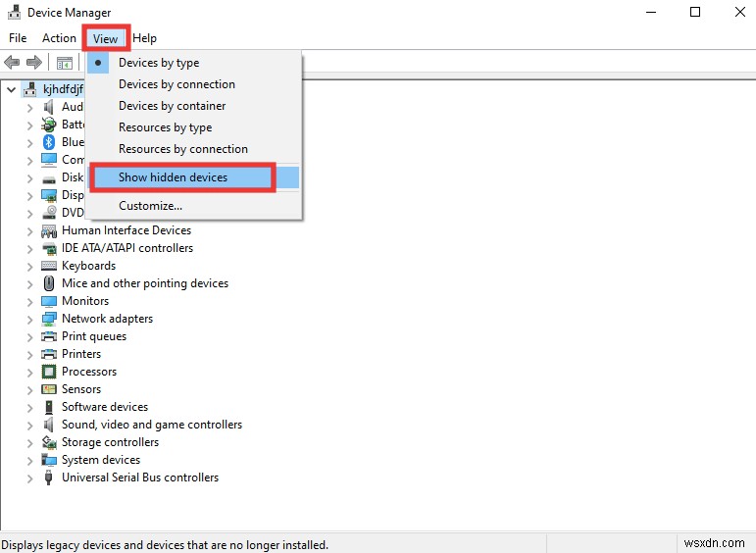
Task: Click the Disk drives icon
Action: coord(49,177)
